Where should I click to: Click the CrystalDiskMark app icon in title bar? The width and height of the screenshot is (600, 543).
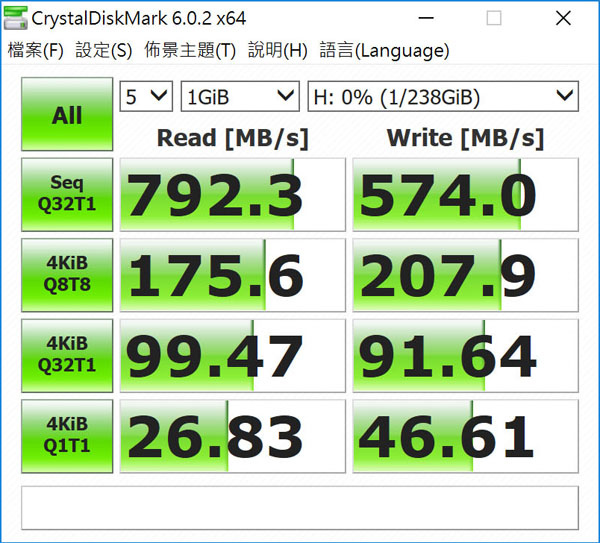pos(15,18)
